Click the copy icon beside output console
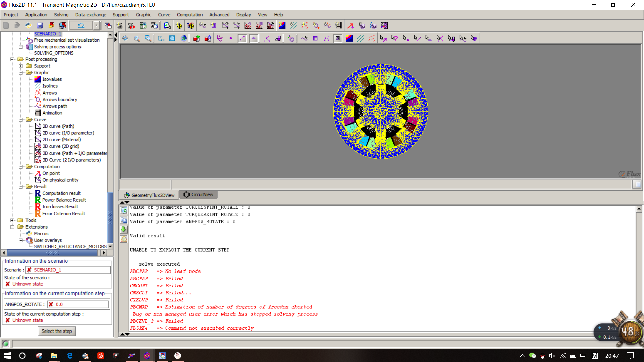Viewport: 644px width, 362px height. (124, 220)
